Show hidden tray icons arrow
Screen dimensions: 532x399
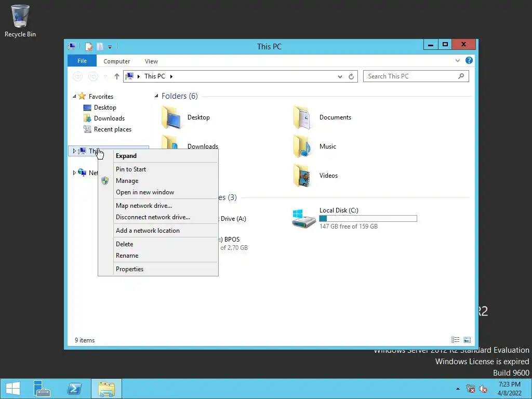(x=458, y=389)
